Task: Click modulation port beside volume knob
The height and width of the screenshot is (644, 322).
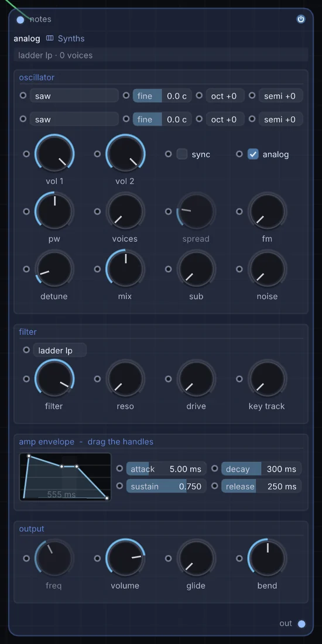Action: (x=97, y=558)
